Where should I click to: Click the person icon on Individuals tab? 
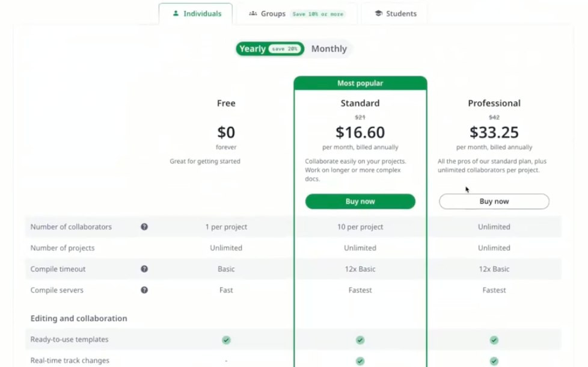pyautogui.click(x=176, y=13)
